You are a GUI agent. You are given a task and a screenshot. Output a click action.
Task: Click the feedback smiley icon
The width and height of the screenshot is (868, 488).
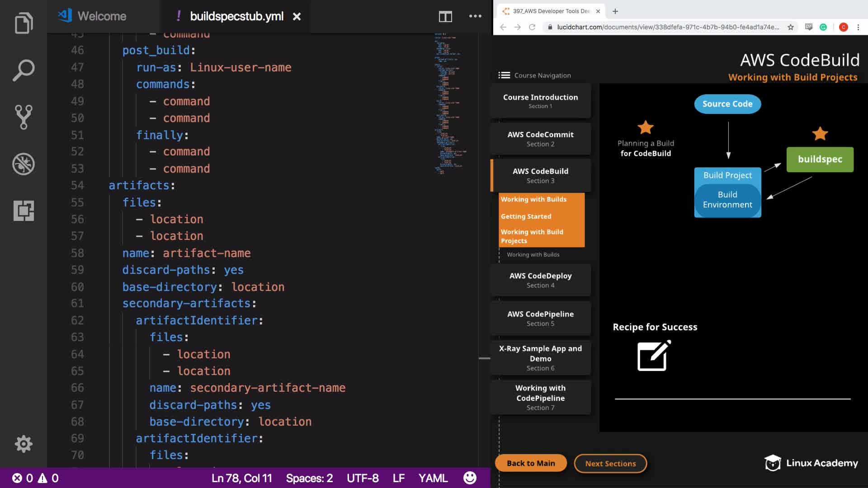coord(470,478)
